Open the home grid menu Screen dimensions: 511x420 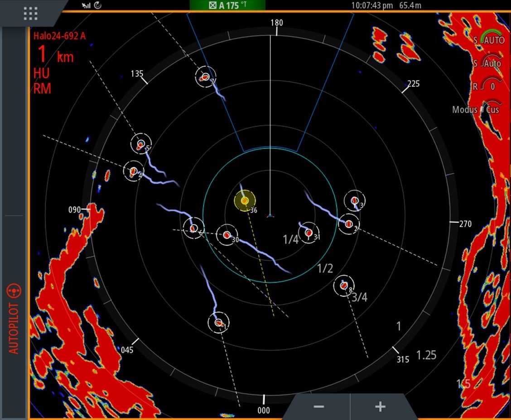click(30, 13)
